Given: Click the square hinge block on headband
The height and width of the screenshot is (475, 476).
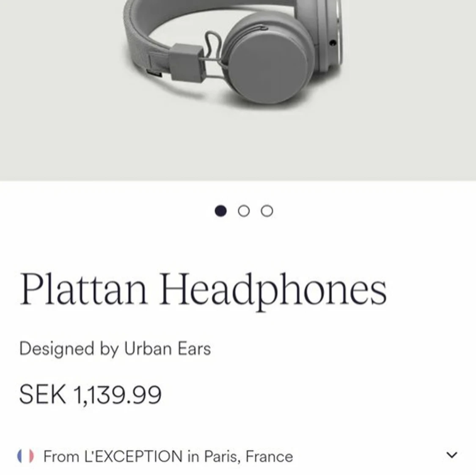Looking at the screenshot, I should click(x=186, y=62).
